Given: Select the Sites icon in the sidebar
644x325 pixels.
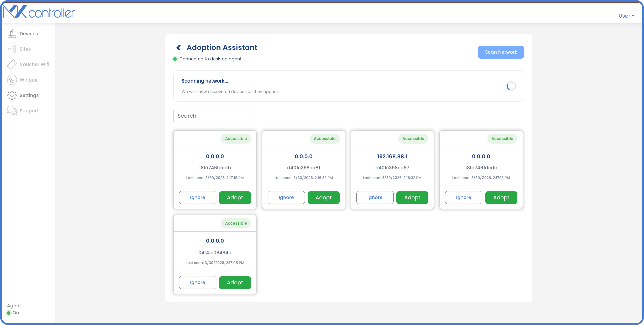Looking at the screenshot, I should [12, 49].
